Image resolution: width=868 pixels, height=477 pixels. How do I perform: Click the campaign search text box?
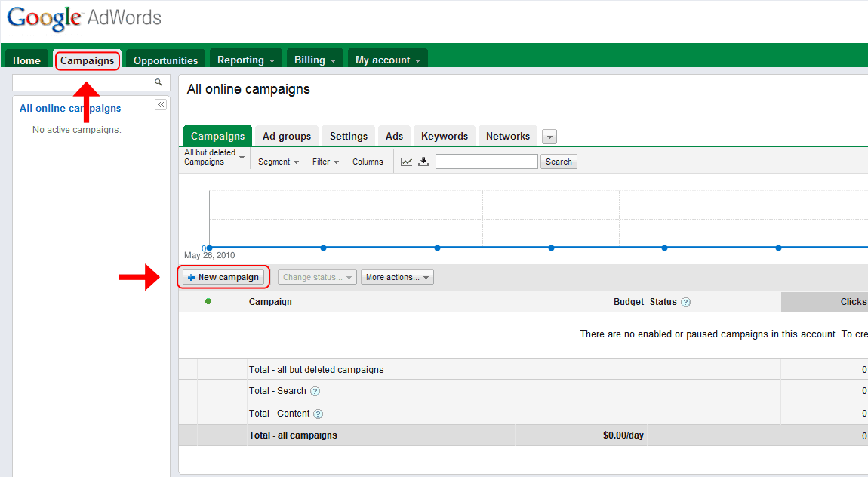(x=487, y=162)
